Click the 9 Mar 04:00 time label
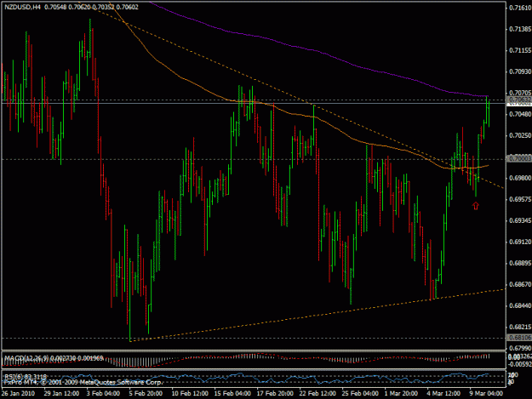The image size is (532, 399). click(x=486, y=393)
